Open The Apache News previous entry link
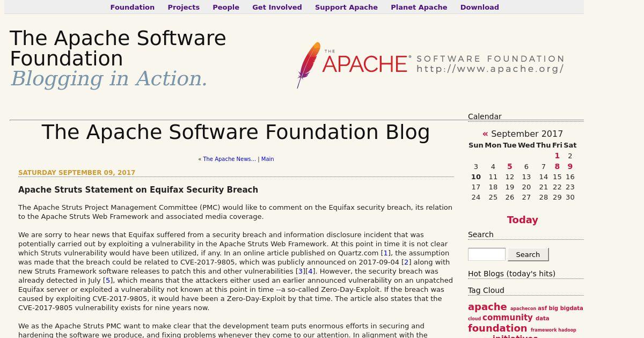The height and width of the screenshot is (338, 644). [229, 159]
